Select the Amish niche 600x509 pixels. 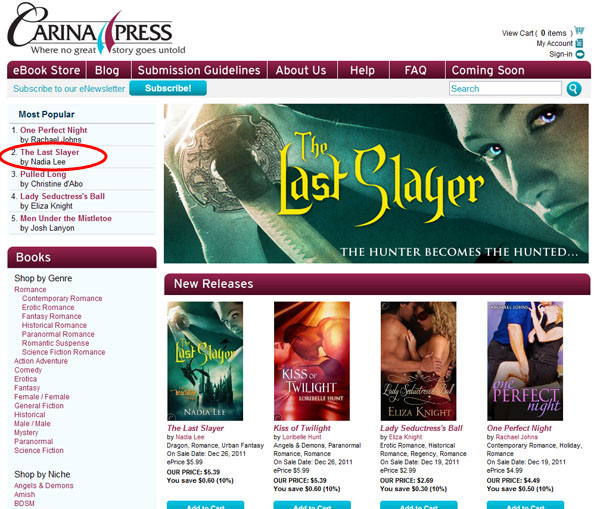click(x=24, y=494)
